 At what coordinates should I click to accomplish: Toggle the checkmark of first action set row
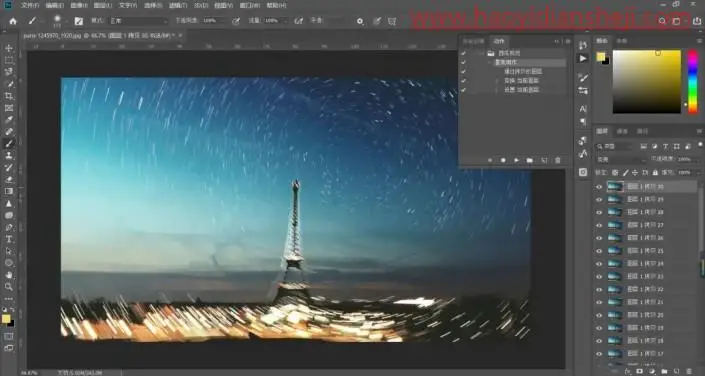click(x=464, y=53)
